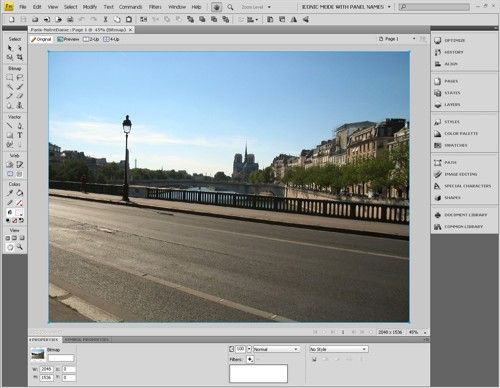Screen dimensions: 500x388
Task: Open the Common Library panel
Action: click(464, 227)
